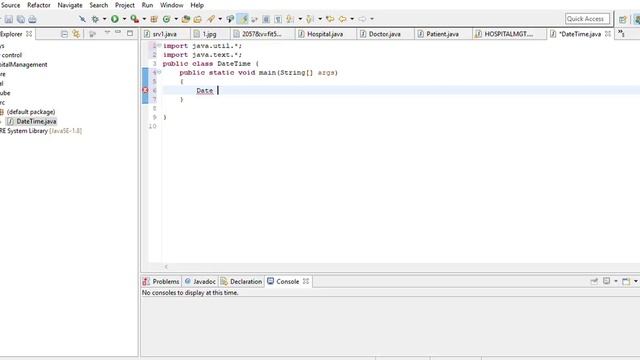Click the Save All toolbar icon
The image size is (640, 360).
[x=20, y=19]
